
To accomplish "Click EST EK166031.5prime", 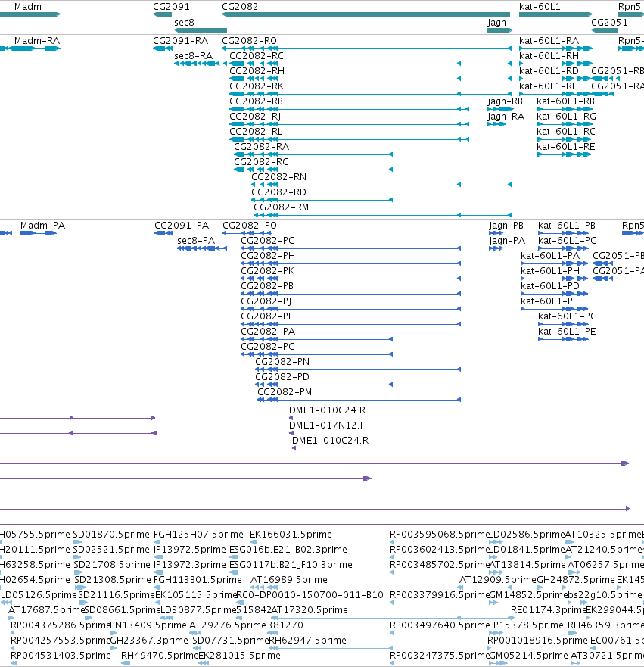I will point(291,535).
